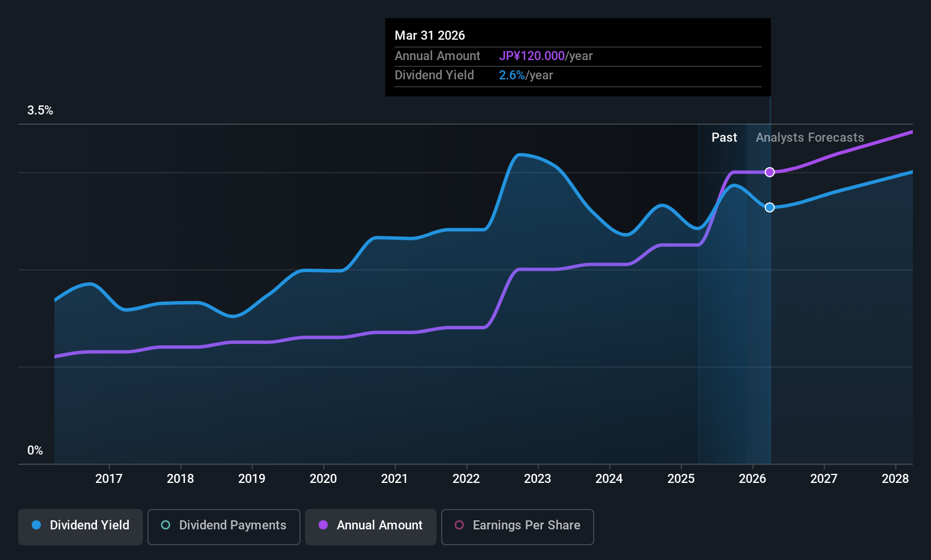Toggle the Annual Amount legend button

coord(371,527)
